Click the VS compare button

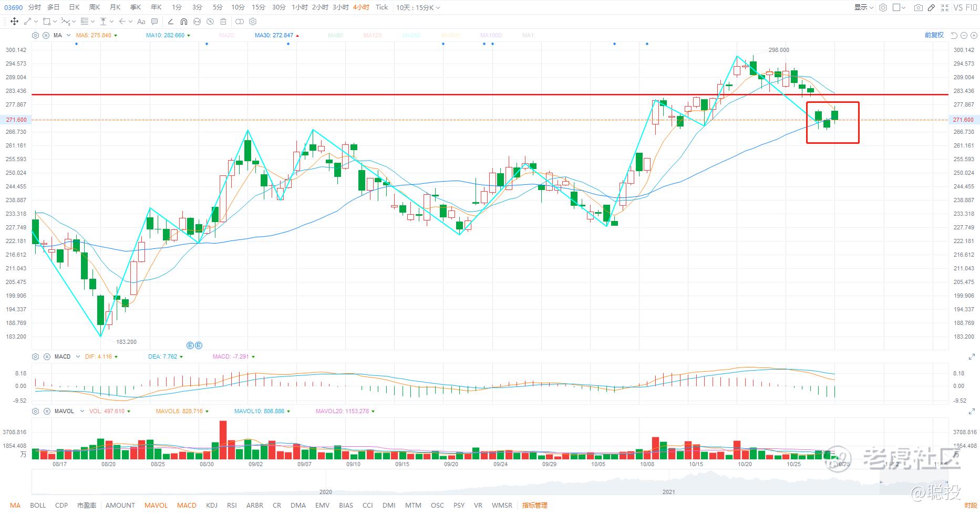(958, 7)
